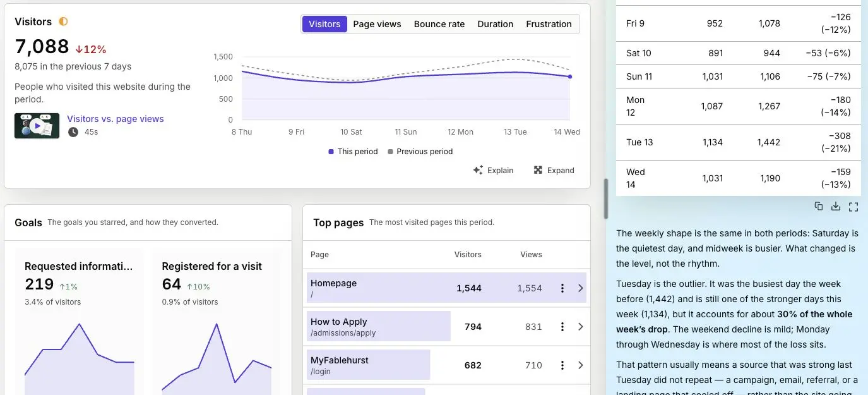This screenshot has height=395, width=868.
Task: Open the three-dot menu for Homepage row
Action: coord(562,288)
